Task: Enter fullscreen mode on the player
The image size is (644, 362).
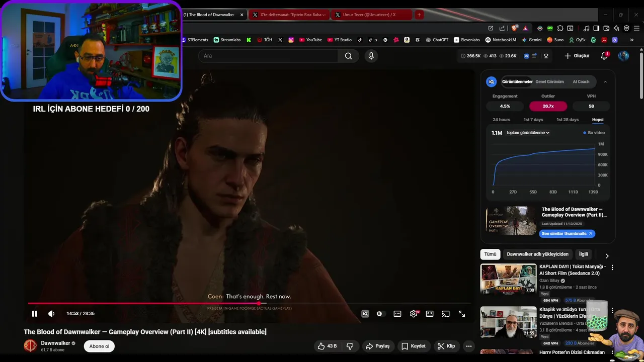Action: tap(462, 314)
